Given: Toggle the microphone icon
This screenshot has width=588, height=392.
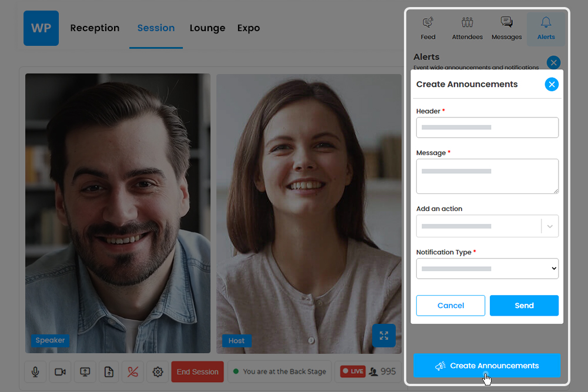Looking at the screenshot, I should pos(35,371).
